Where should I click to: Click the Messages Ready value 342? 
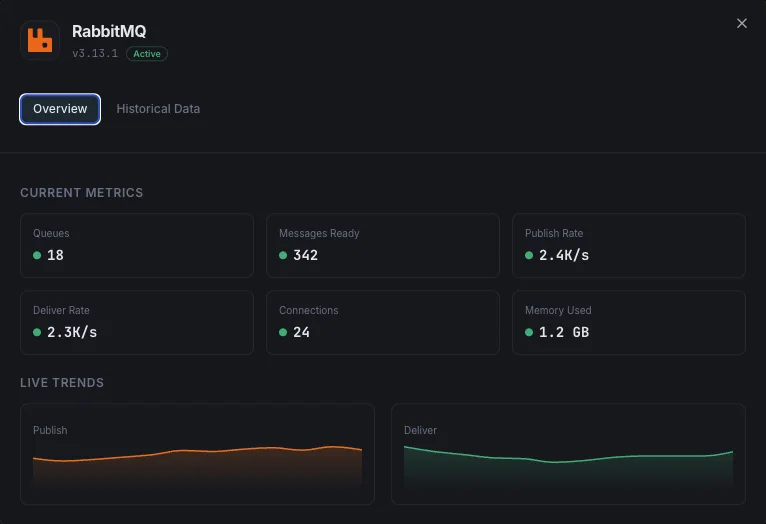point(305,255)
